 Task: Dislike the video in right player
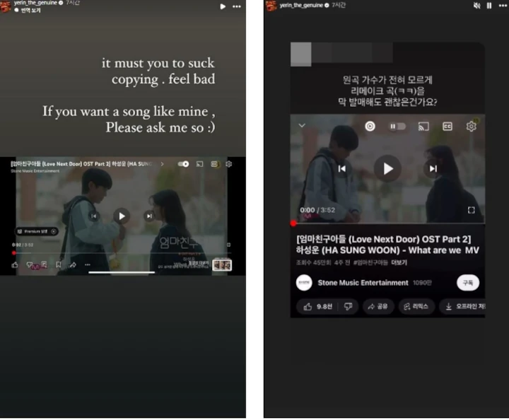pyautogui.click(x=349, y=306)
